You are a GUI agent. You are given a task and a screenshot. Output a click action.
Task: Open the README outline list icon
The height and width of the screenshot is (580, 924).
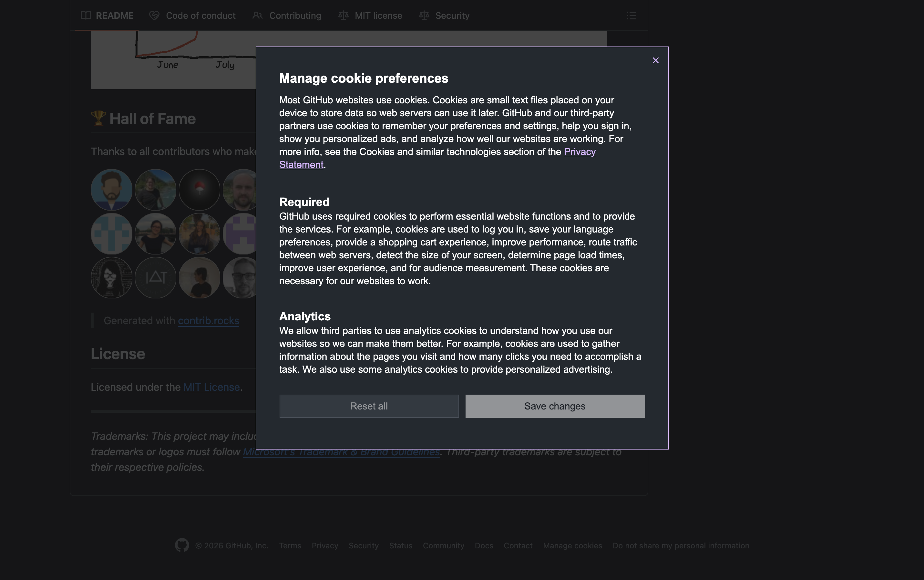[631, 16]
